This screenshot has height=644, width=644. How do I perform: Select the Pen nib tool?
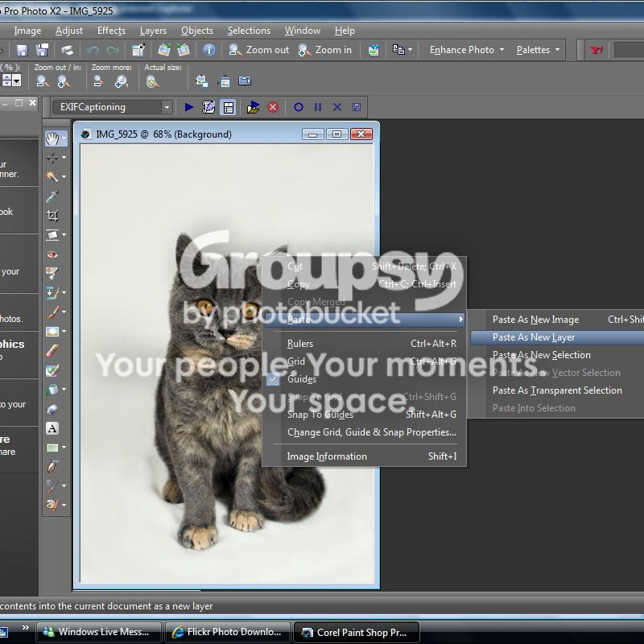[52, 467]
